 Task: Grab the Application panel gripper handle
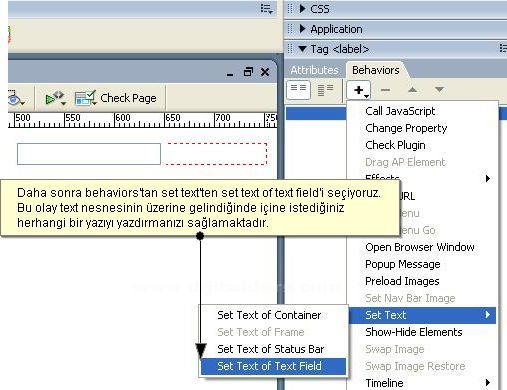pos(290,29)
